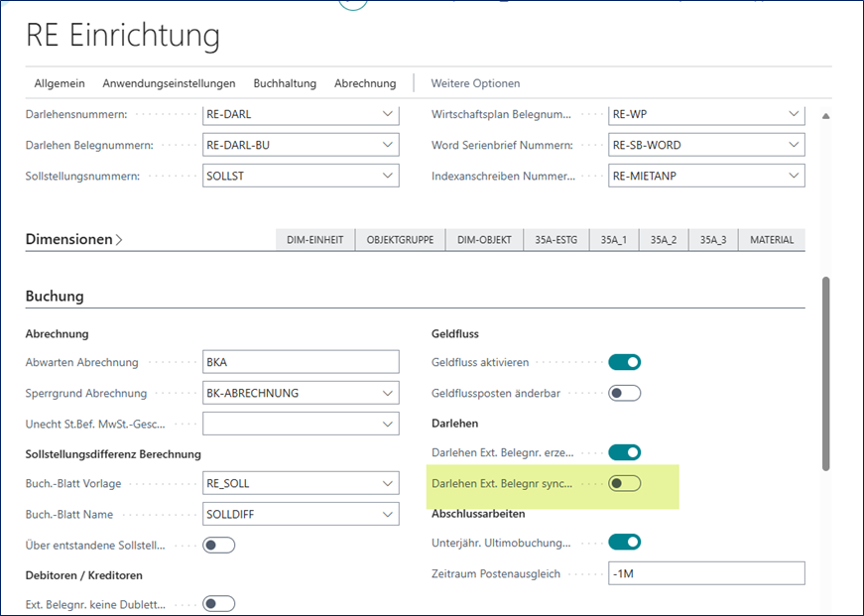Enable Geldflussposten änderbar toggle
Image resolution: width=864 pixels, height=616 pixels.
(624, 393)
